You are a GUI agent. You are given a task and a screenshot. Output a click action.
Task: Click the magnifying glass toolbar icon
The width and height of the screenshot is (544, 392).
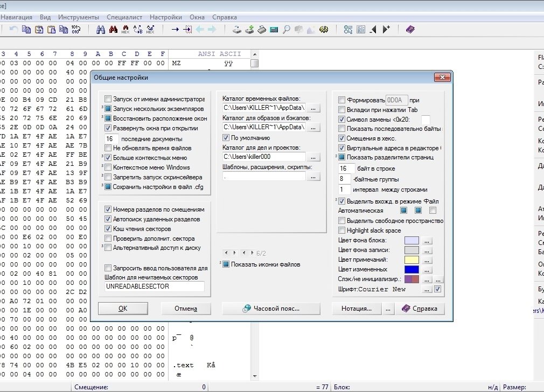click(286, 30)
